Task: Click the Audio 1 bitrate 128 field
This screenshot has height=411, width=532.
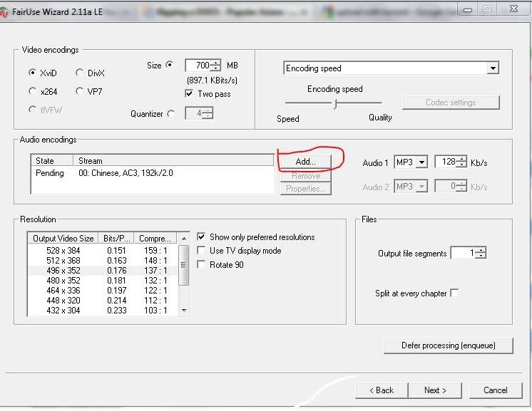Action: pos(446,162)
